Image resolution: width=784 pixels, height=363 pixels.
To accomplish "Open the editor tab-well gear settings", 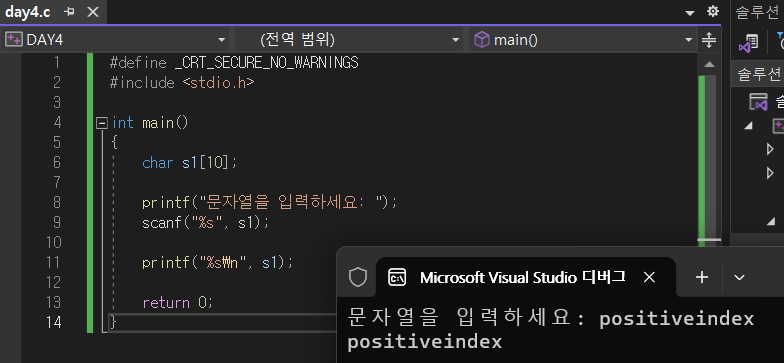I will (x=713, y=12).
